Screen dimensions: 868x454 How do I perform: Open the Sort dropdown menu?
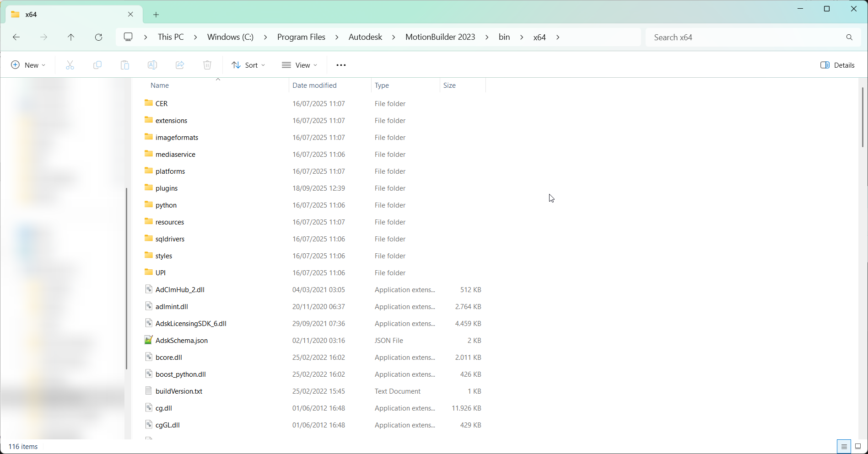tap(248, 65)
